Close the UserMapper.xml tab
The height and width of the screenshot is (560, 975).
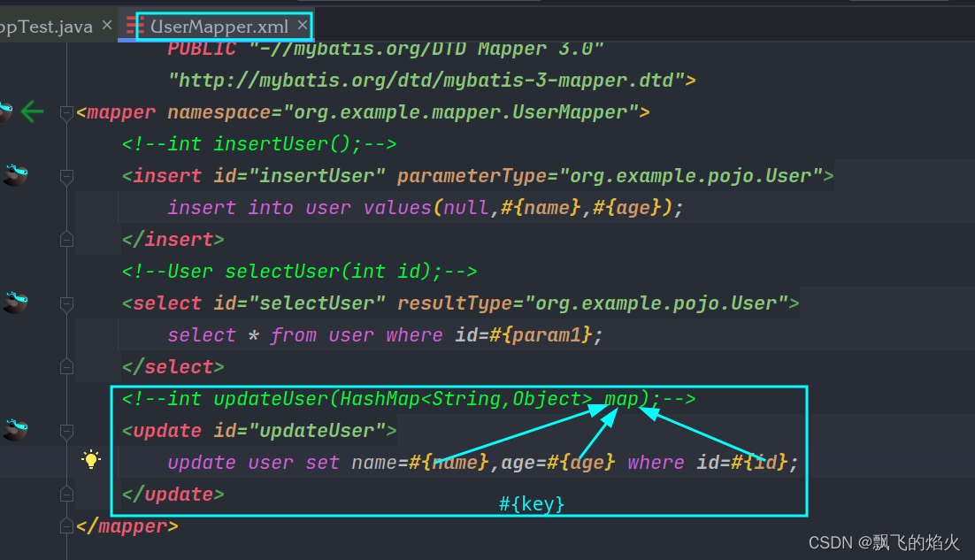pos(303,25)
